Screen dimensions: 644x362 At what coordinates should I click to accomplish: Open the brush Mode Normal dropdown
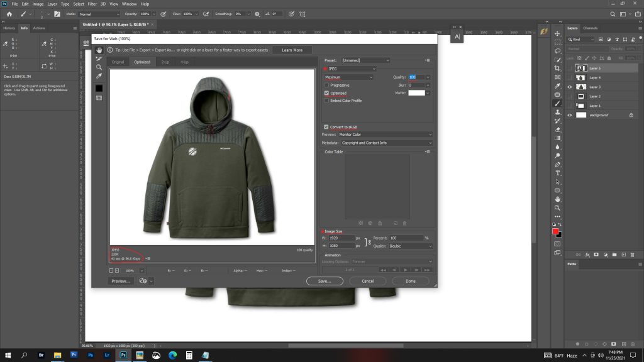pyautogui.click(x=99, y=14)
